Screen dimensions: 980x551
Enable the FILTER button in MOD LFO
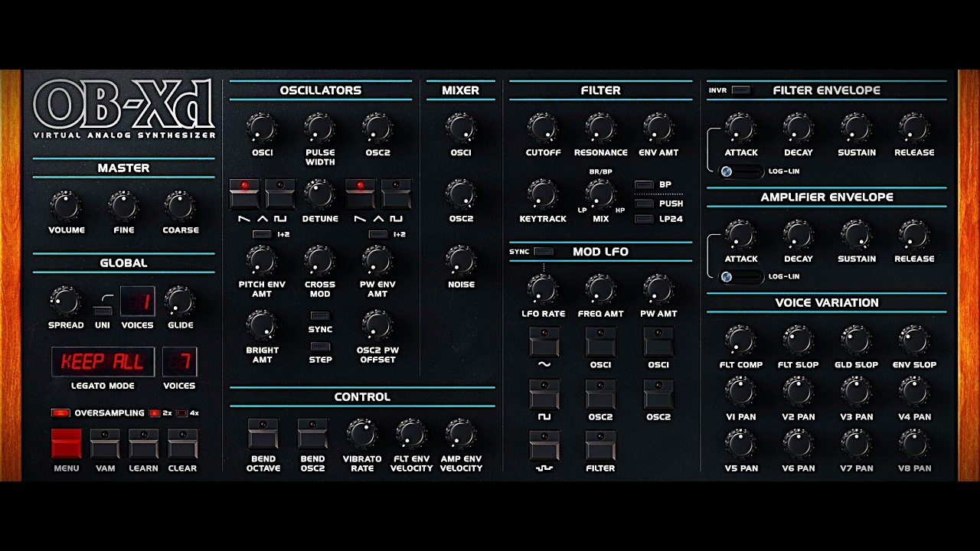tap(601, 445)
